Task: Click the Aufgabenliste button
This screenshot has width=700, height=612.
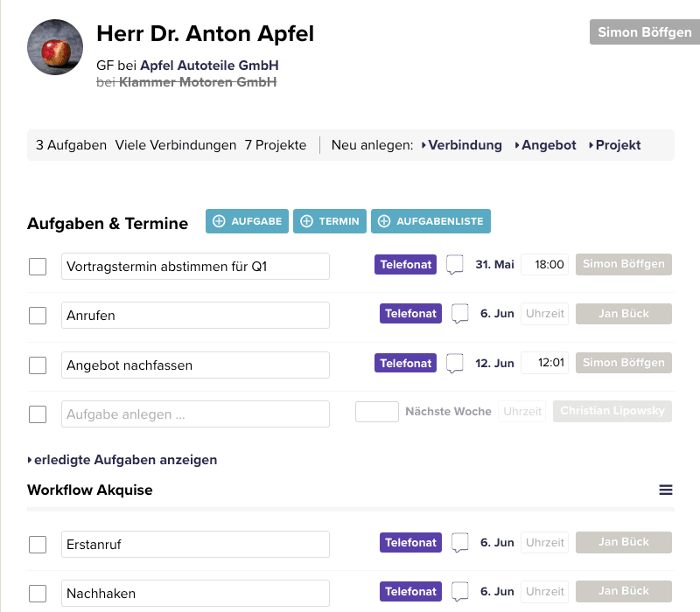Action: tap(430, 221)
